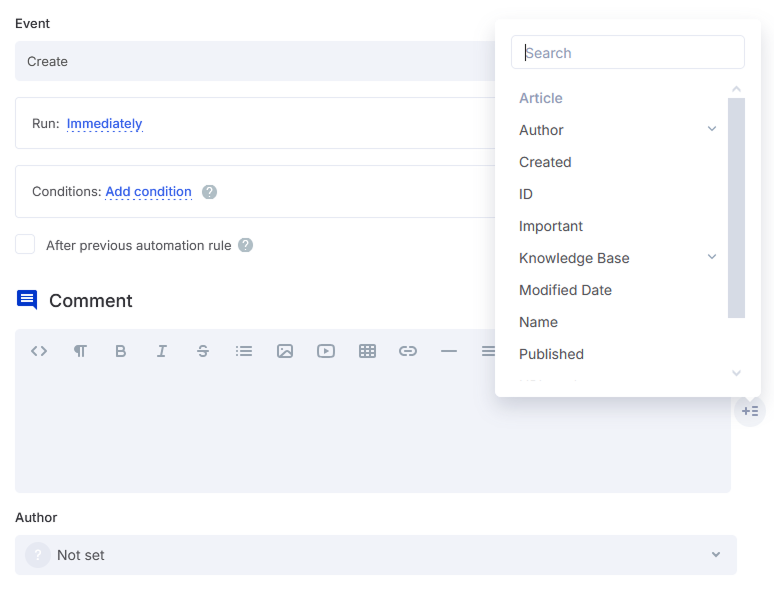The height and width of the screenshot is (603, 774).
Task: Toggle HTML source code view in editor
Action: coord(39,351)
